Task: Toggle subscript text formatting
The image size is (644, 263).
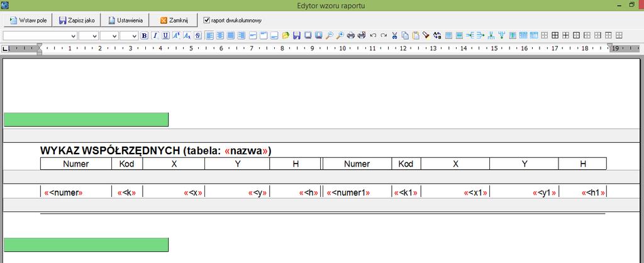Action: coord(187,35)
